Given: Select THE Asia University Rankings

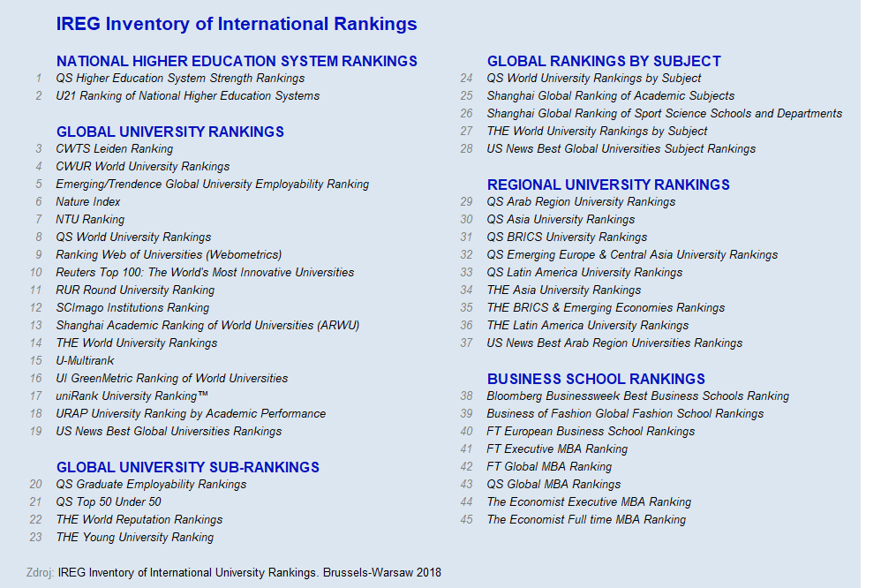Looking at the screenshot, I should 563,290.
